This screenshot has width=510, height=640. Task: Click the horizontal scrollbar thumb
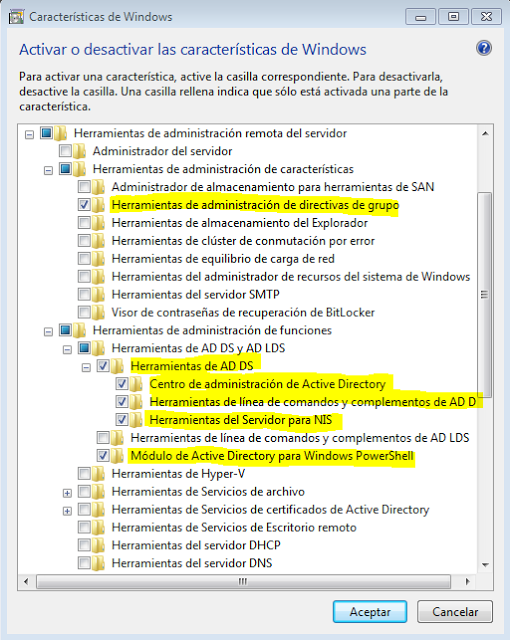243,581
